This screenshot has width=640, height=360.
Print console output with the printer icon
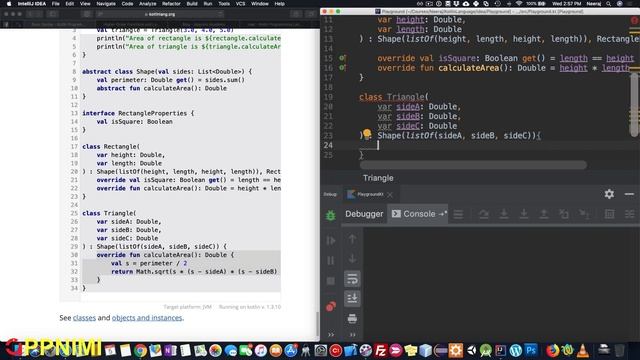tap(352, 318)
